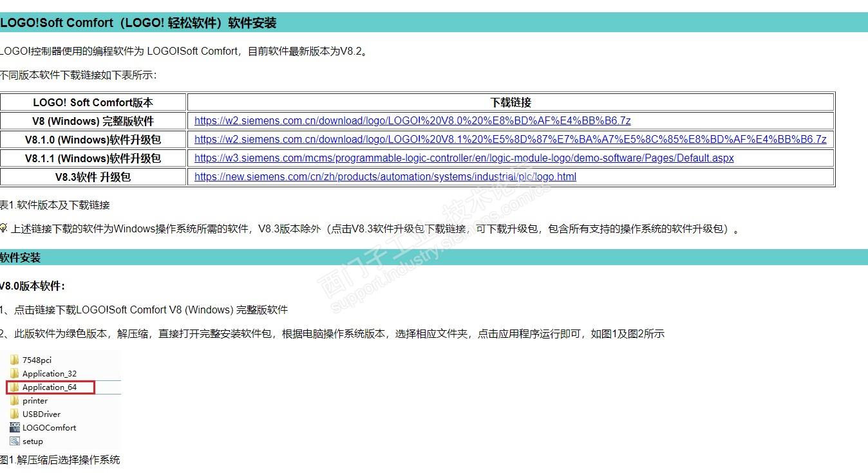Click the Application_64 folder icon
Screen dimensions: 868x473
[x=14, y=387]
